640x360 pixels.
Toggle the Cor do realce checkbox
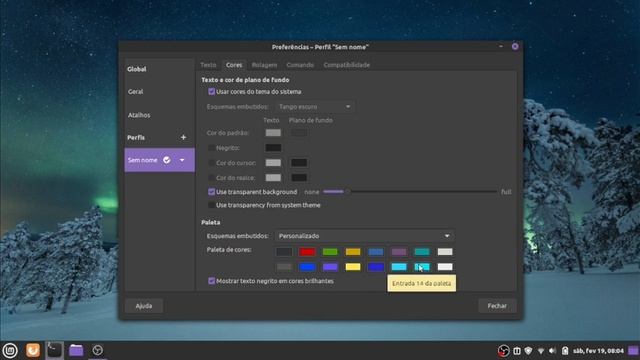[x=211, y=178]
